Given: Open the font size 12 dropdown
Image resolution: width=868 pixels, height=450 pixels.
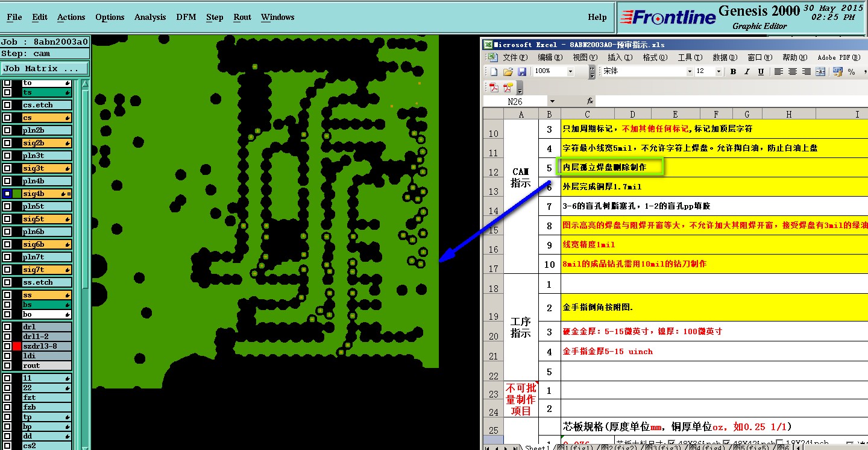Looking at the screenshot, I should [x=719, y=71].
